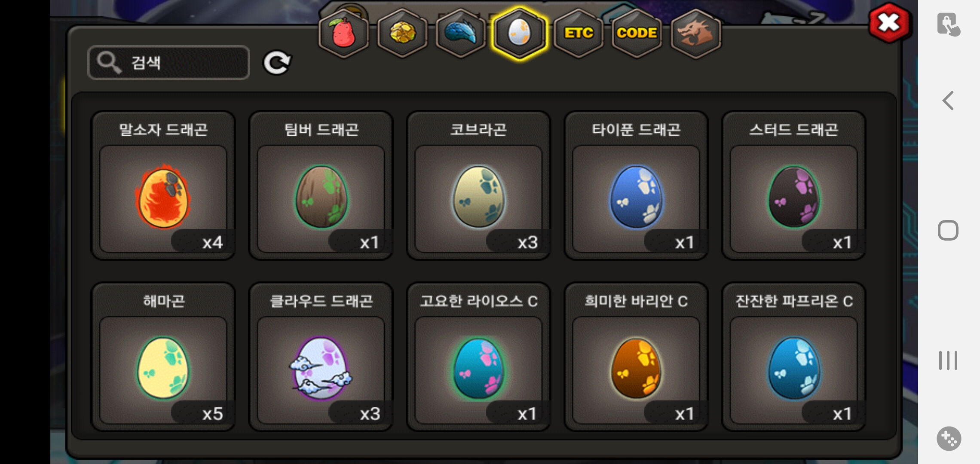Viewport: 980px width, 464px height.
Task: Click the 검색 search field
Action: pos(168,63)
